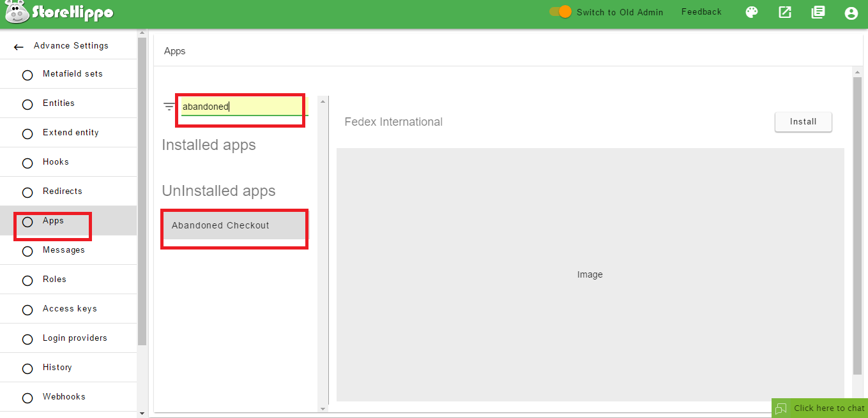Click the app list scroll up arrow

point(323,101)
